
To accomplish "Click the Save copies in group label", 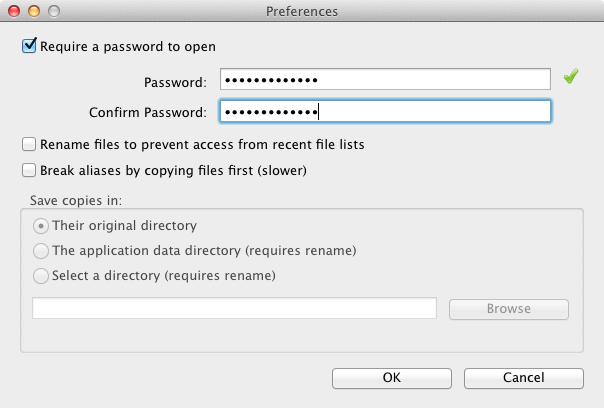I will pyautogui.click(x=76, y=200).
